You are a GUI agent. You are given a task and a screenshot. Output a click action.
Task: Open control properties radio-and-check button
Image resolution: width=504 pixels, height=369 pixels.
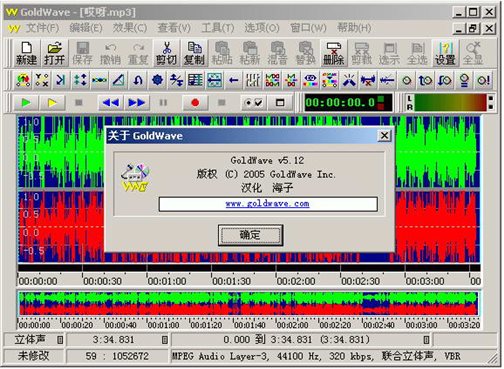click(254, 103)
